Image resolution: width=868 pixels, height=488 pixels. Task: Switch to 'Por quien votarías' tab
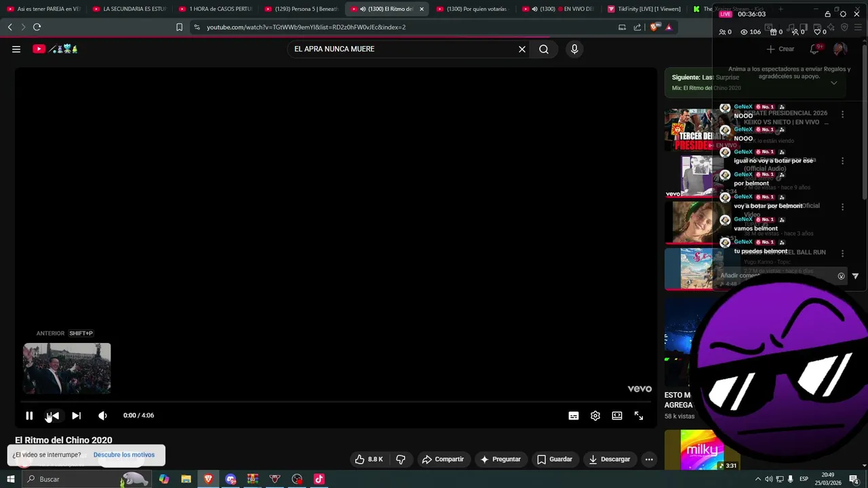[473, 9]
